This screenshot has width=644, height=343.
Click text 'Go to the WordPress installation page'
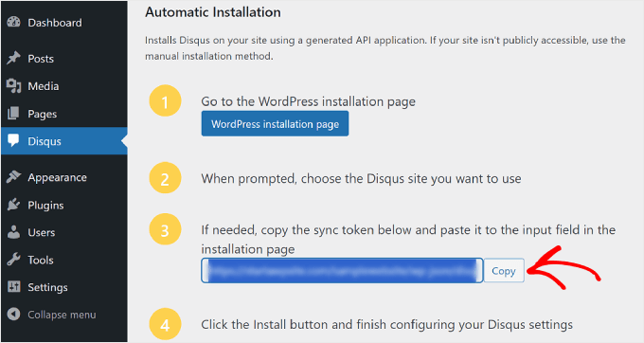(309, 101)
